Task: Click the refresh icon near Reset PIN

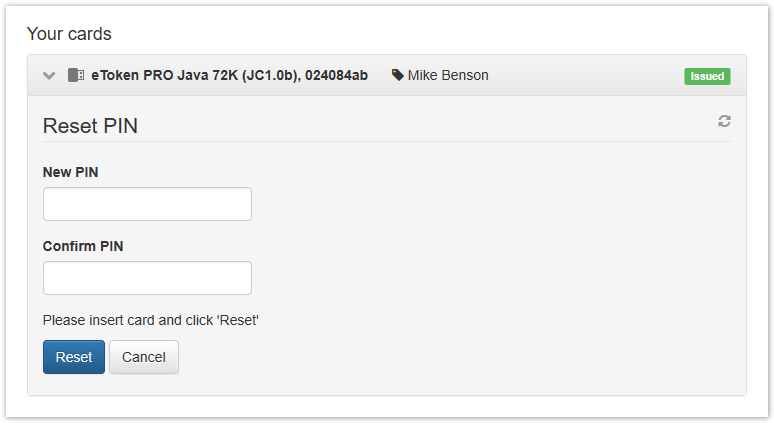Action: (724, 121)
